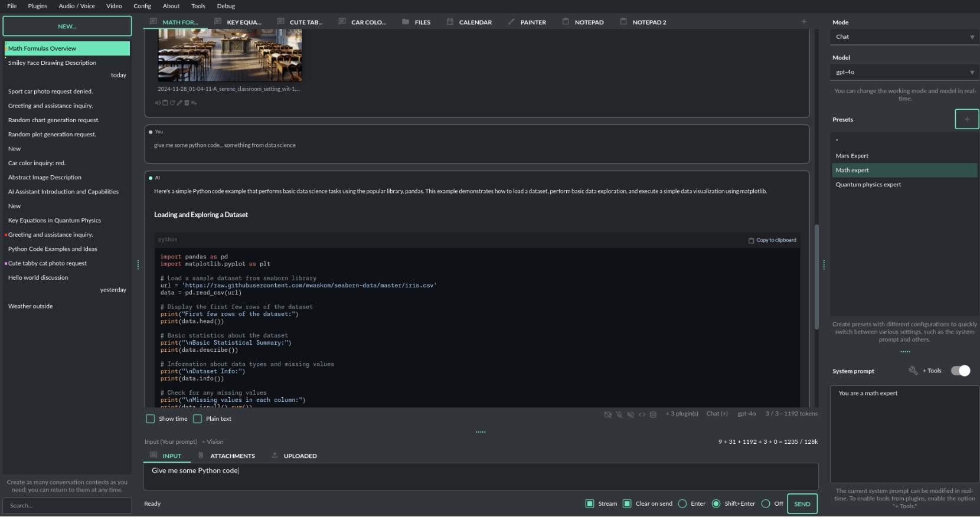Click the read-aloud speaker icon under the image
The image size is (980, 517).
[x=158, y=103]
